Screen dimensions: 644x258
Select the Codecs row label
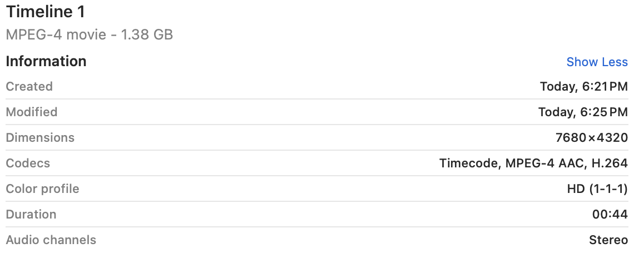[28, 163]
